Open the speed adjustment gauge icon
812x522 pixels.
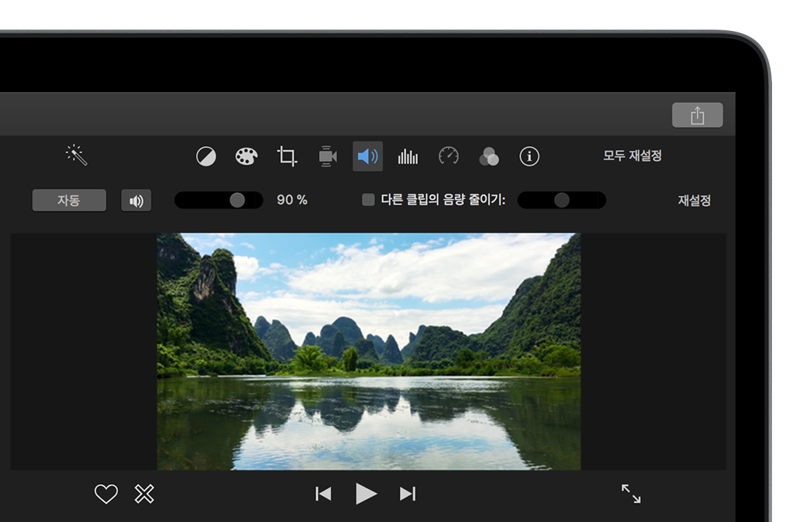(449, 156)
